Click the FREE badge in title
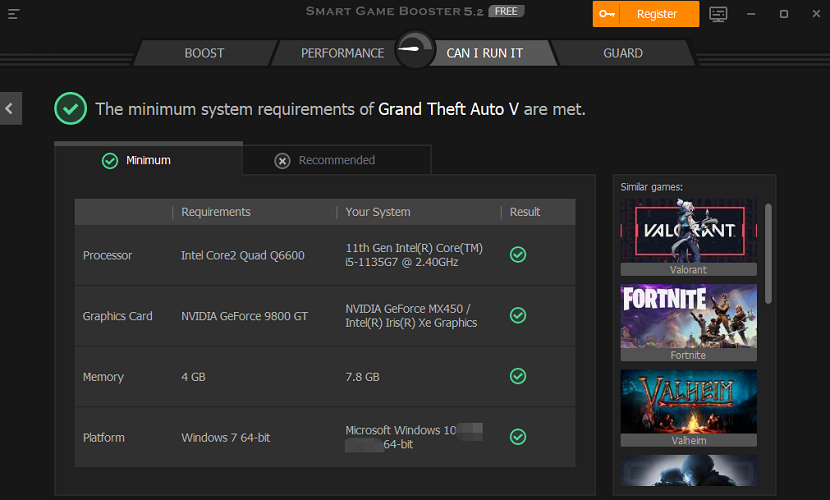This screenshot has width=830, height=500. [x=506, y=11]
